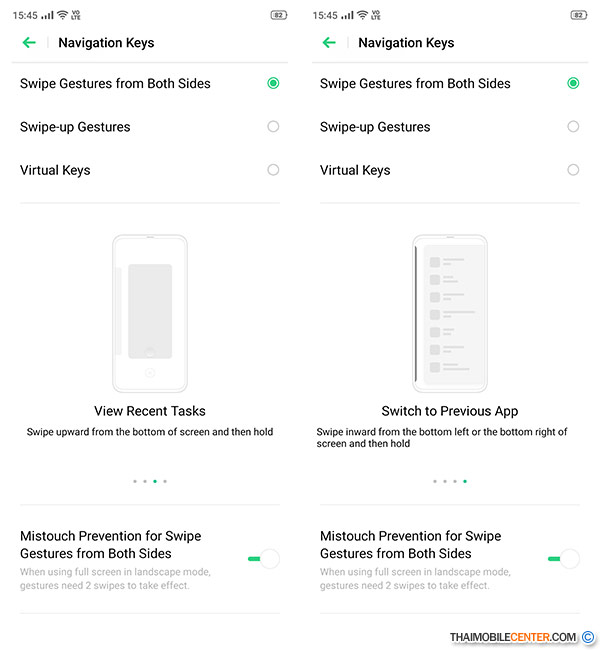The width and height of the screenshot is (600, 650).
Task: Disable Mistouch Prevention toggle in left screen
Action: tap(263, 559)
